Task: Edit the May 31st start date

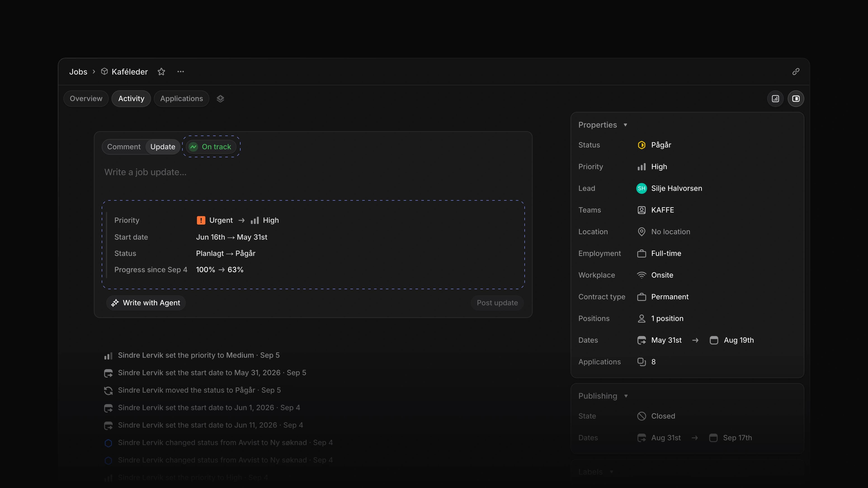Action: point(659,340)
